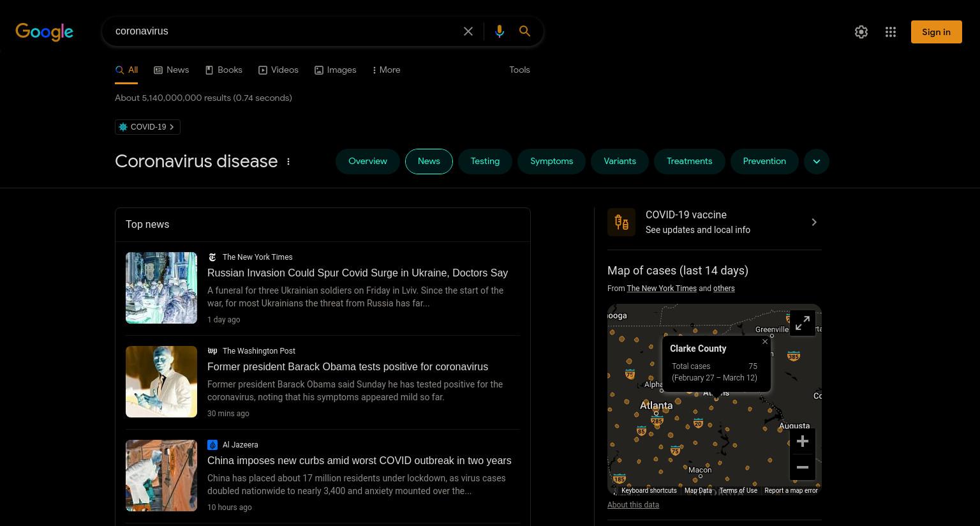Switch to the All results tab

click(x=126, y=70)
